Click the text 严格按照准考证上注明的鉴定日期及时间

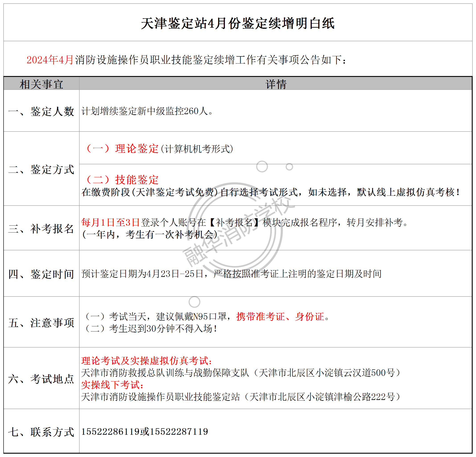click(x=297, y=274)
